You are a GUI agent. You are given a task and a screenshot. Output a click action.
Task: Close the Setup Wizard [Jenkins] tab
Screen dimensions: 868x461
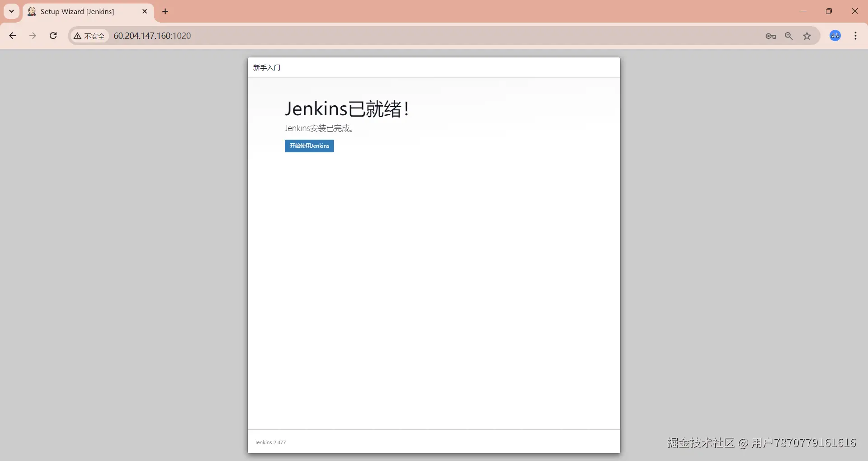pyautogui.click(x=145, y=11)
